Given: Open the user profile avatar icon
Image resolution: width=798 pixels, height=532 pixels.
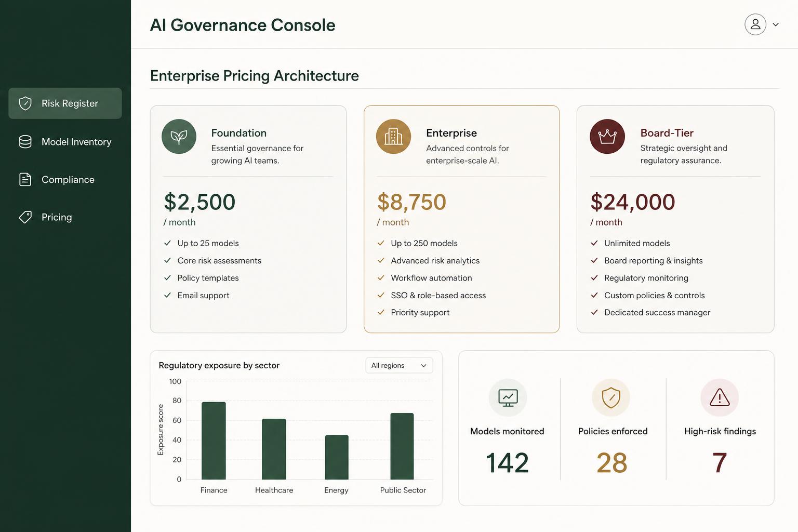Looking at the screenshot, I should pos(755,24).
